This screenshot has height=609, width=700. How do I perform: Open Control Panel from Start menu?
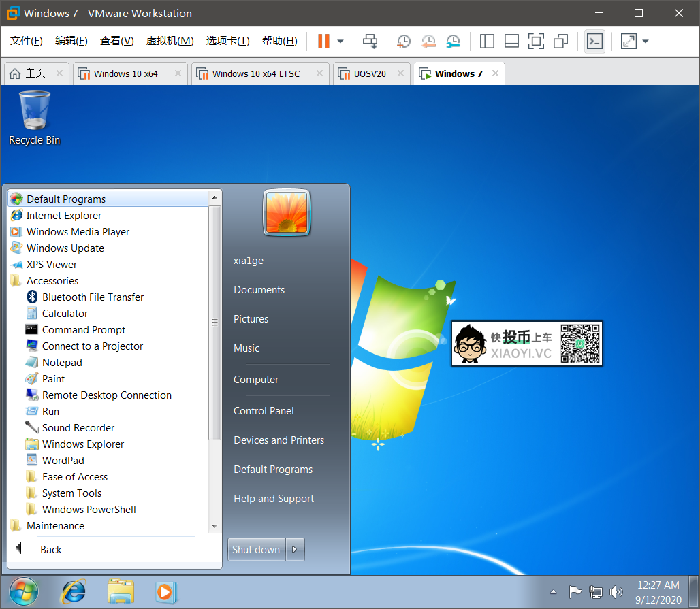pyautogui.click(x=264, y=411)
